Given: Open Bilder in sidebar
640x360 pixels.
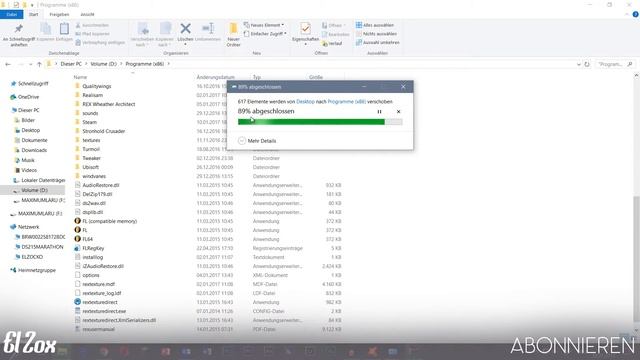Looking at the screenshot, I should [24, 120].
